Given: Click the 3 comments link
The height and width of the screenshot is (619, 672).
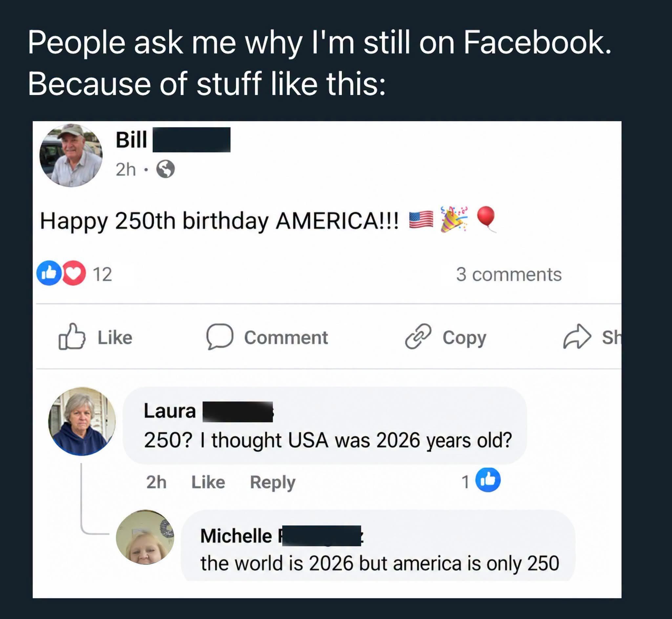Looking at the screenshot, I should [509, 274].
